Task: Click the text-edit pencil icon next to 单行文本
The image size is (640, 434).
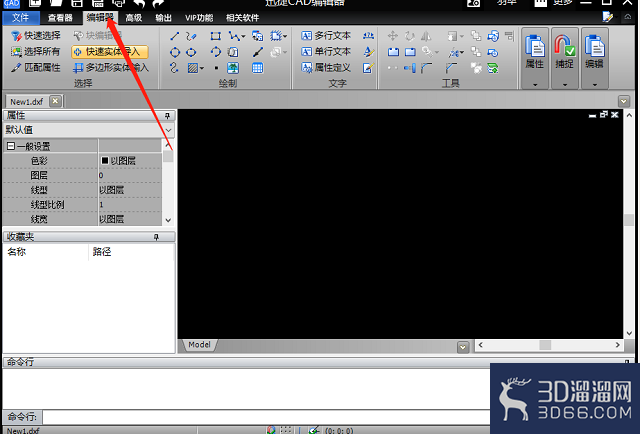Action: coord(368,51)
